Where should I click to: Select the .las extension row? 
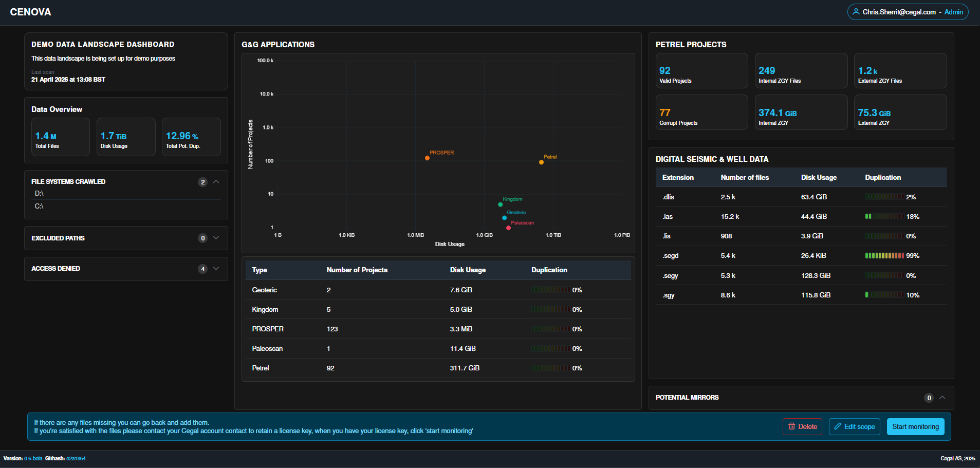coord(801,216)
